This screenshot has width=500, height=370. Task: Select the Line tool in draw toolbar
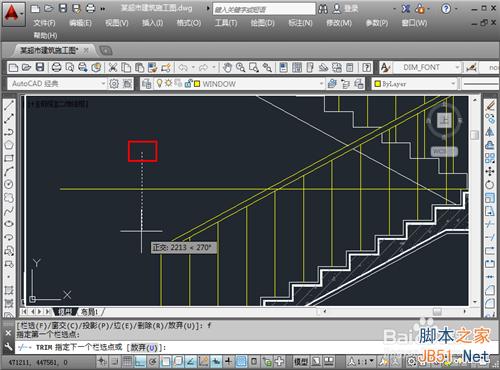pyautogui.click(x=9, y=105)
